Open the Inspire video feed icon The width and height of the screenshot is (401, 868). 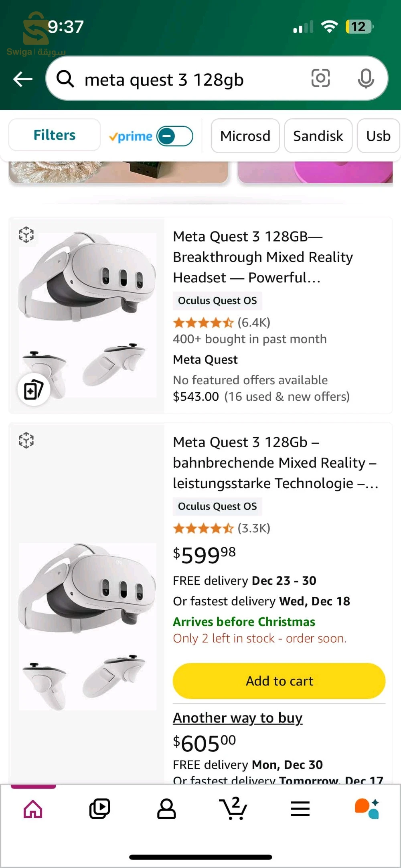coord(99,809)
